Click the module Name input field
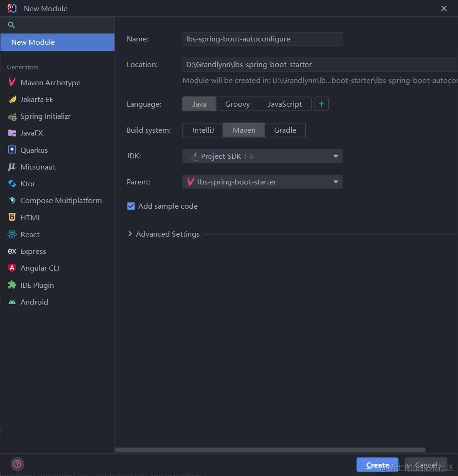 (263, 39)
